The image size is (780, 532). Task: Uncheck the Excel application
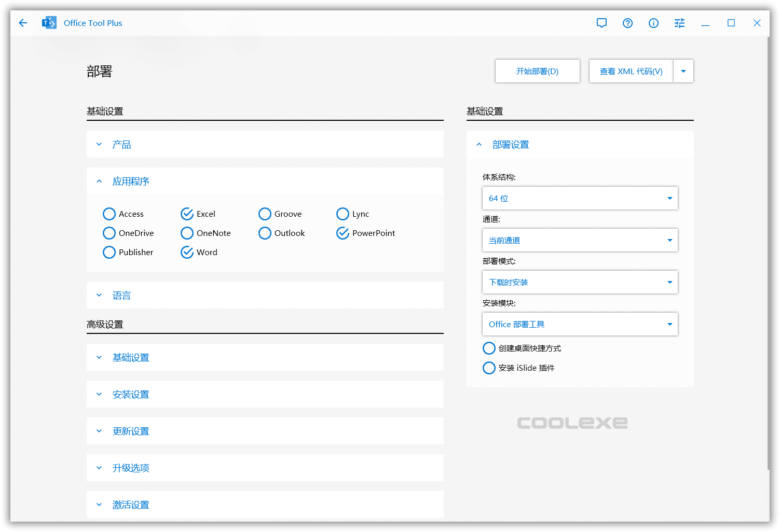(x=187, y=214)
